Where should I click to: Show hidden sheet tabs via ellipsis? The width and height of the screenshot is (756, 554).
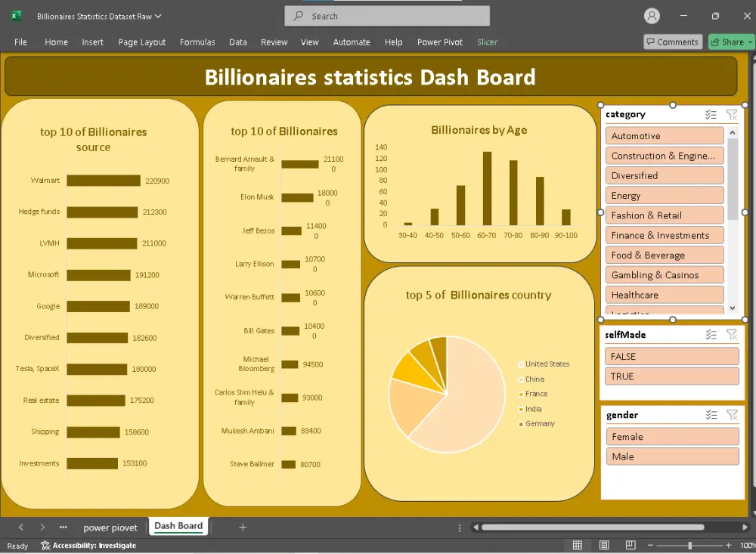pos(64,527)
